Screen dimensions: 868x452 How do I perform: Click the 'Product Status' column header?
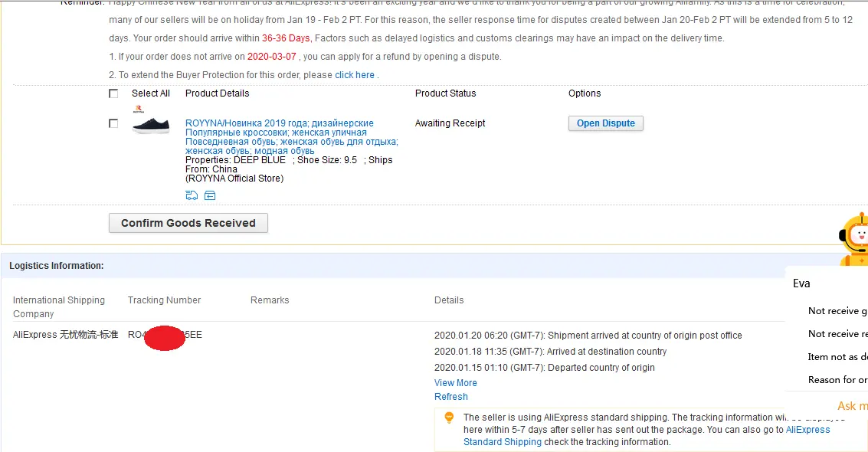pyautogui.click(x=446, y=93)
